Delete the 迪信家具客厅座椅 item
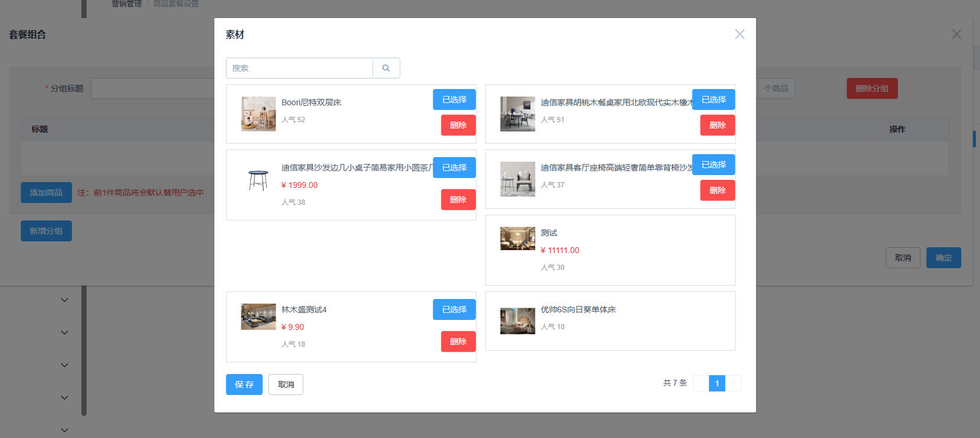The height and width of the screenshot is (438, 980). [x=717, y=190]
